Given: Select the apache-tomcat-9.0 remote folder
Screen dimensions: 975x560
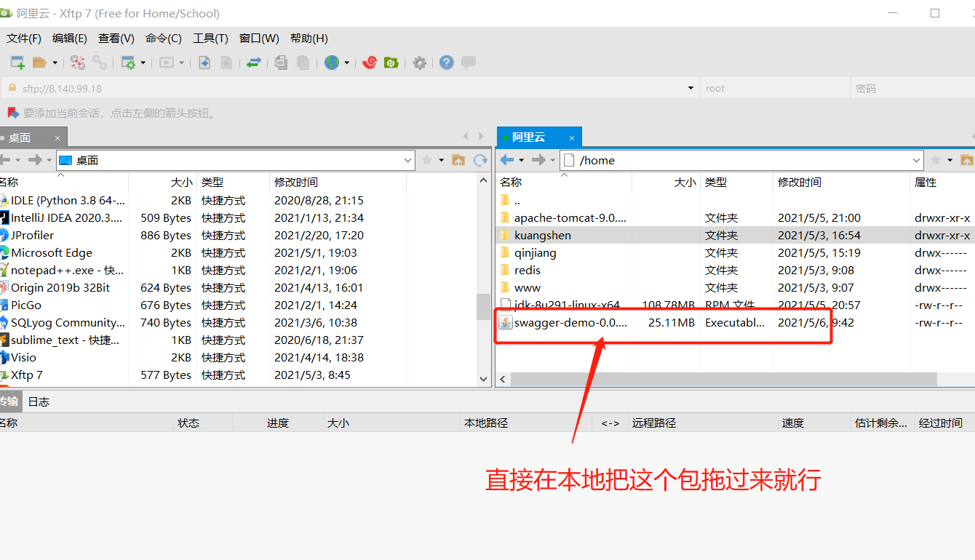Looking at the screenshot, I should coord(736,217).
